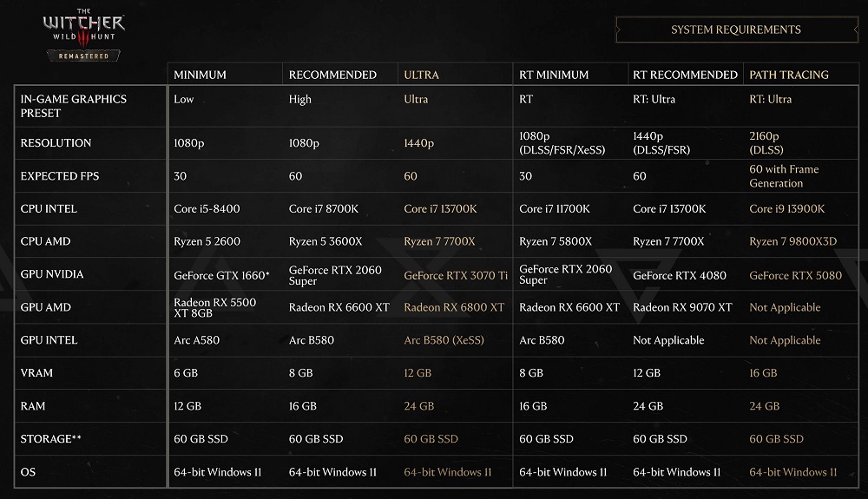Screen dimensions: 868x499
Task: Click the Arc B580 (XeSS) cell
Action: coord(444,339)
